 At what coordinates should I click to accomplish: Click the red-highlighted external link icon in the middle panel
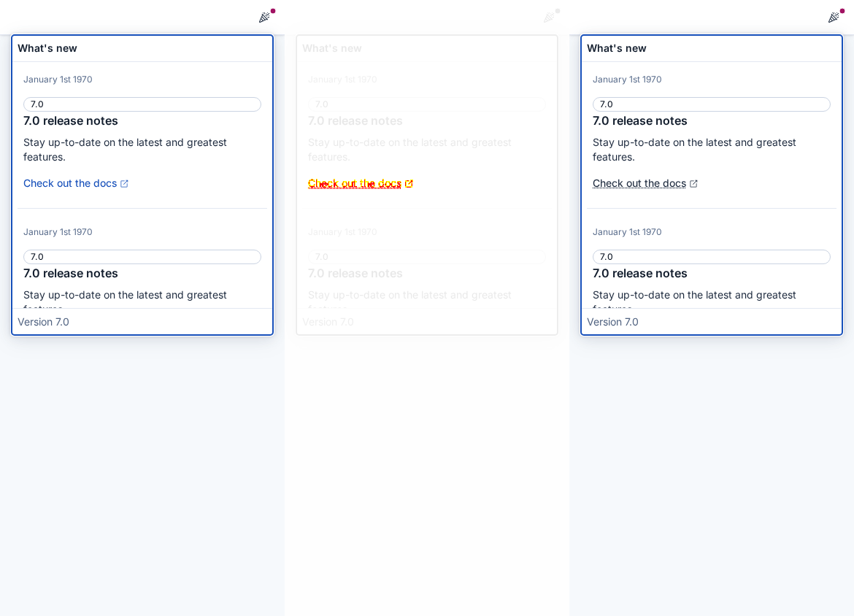tap(409, 184)
